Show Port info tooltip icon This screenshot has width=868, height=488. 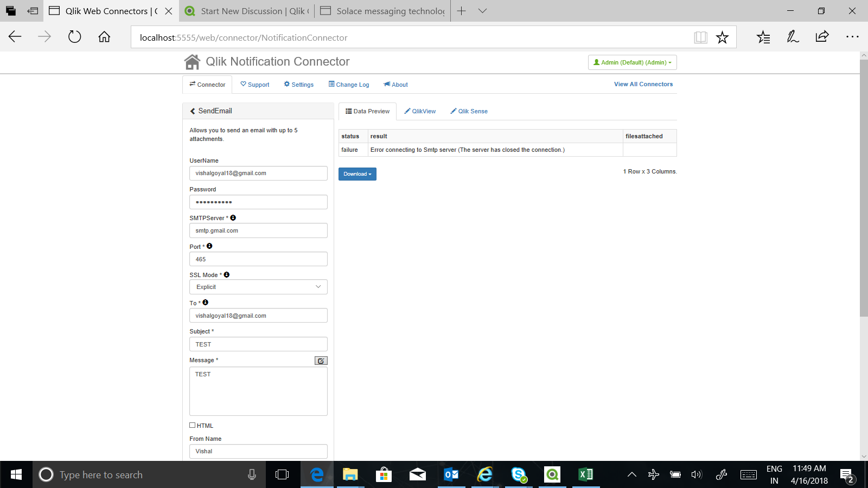(209, 246)
